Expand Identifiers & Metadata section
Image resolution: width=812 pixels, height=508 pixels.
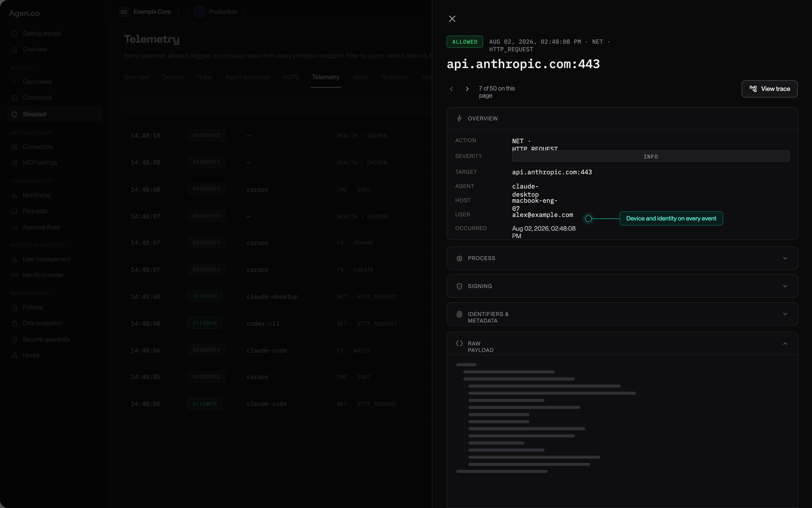(x=622, y=314)
